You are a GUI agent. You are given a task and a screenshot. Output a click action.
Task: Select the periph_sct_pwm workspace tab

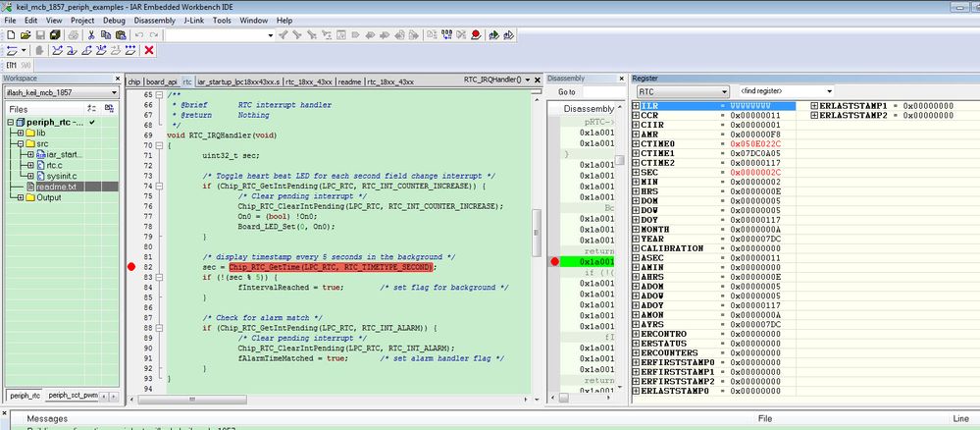click(73, 396)
